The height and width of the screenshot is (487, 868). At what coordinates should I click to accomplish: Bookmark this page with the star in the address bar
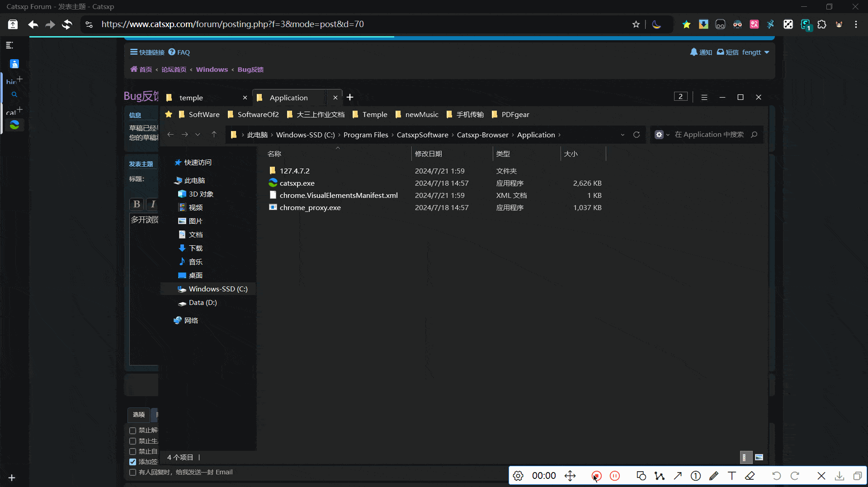pos(636,24)
